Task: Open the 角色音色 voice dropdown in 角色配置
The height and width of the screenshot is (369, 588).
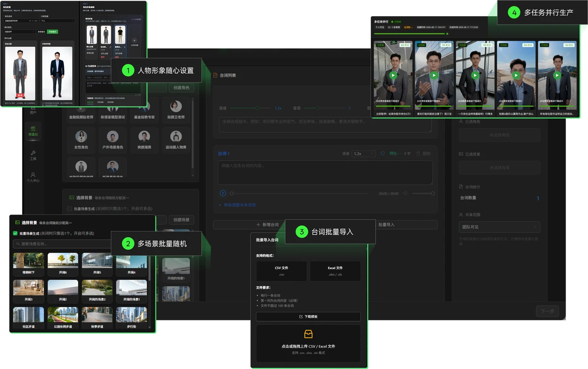Action: coord(19,32)
